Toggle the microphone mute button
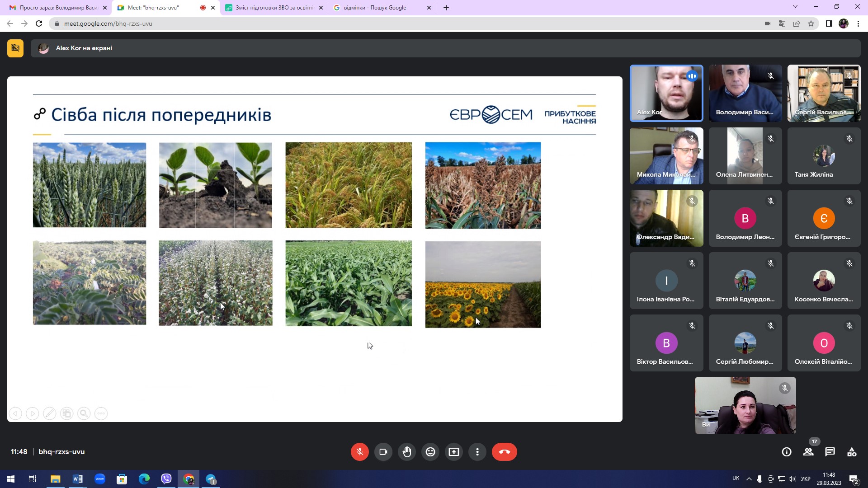Image resolution: width=868 pixels, height=488 pixels. tap(359, 452)
